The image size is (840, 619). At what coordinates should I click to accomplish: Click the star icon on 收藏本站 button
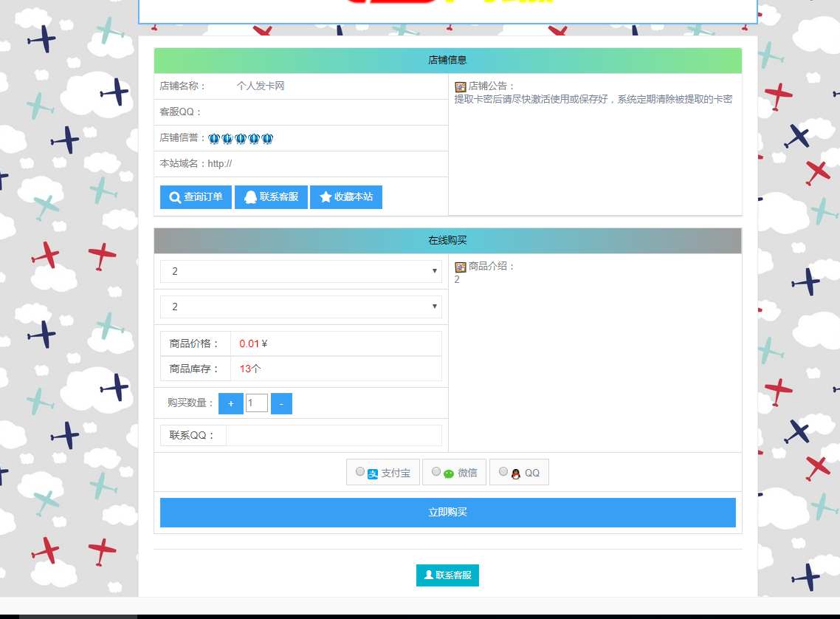(325, 196)
